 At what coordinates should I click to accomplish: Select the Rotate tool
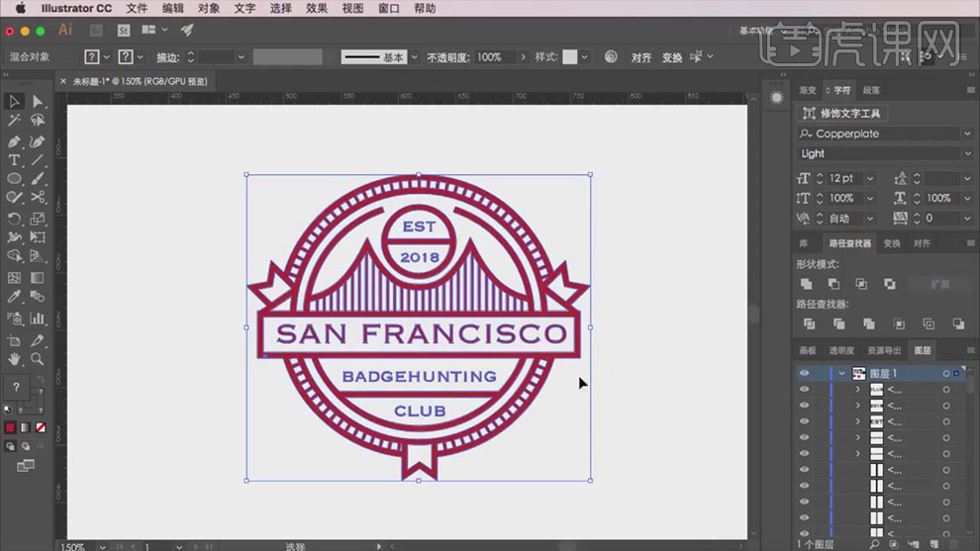14,219
